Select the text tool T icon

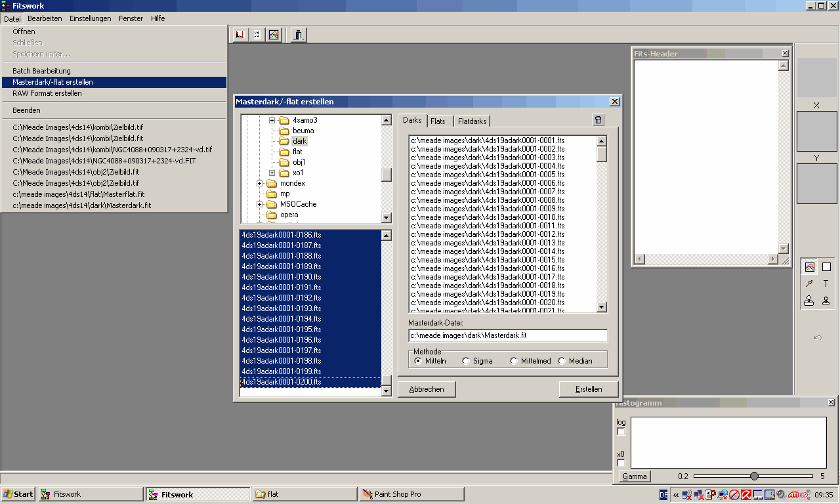pyautogui.click(x=826, y=283)
